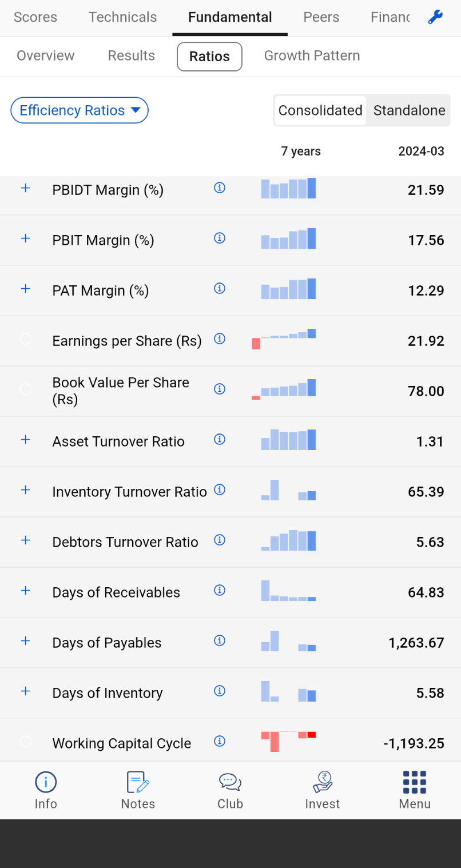Show info for Asset Turnover Ratio
The image size is (461, 868).
pyautogui.click(x=220, y=440)
